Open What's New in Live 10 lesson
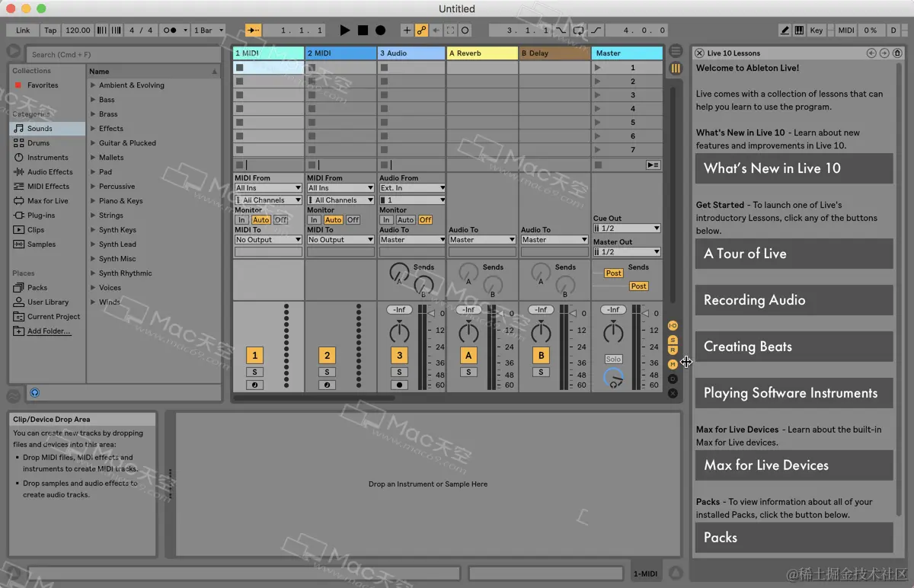 pyautogui.click(x=794, y=168)
